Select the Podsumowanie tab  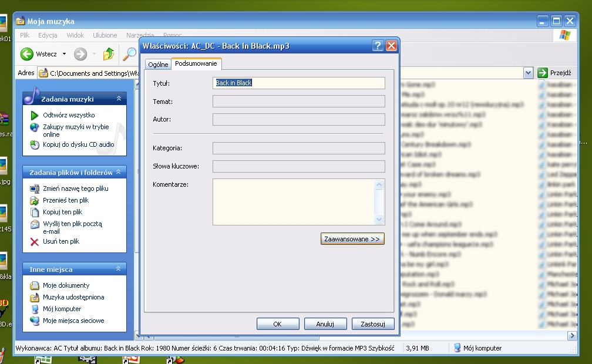[196, 63]
